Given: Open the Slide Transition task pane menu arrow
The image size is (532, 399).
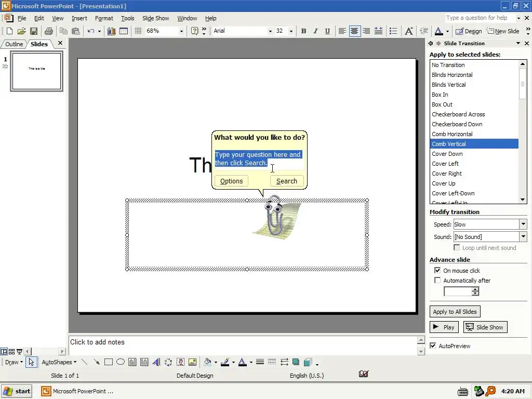Looking at the screenshot, I should pos(518,43).
